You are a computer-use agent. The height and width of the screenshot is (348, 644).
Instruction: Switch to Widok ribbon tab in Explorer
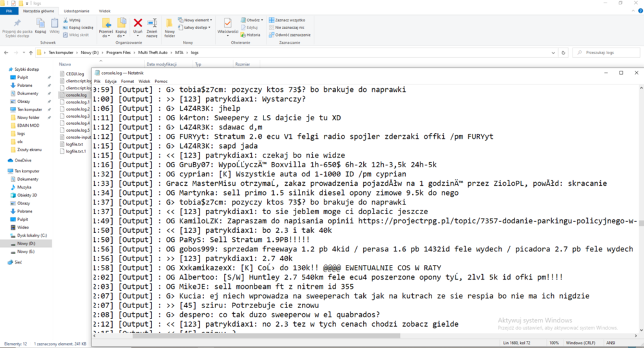(104, 11)
